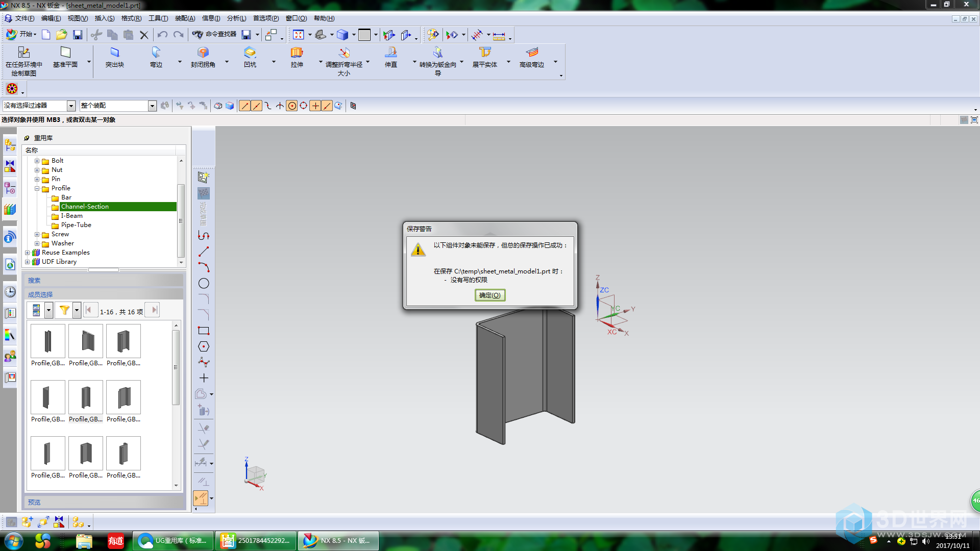Switch to the UG重用库 taskbar window
The height and width of the screenshot is (551, 980).
(174, 541)
